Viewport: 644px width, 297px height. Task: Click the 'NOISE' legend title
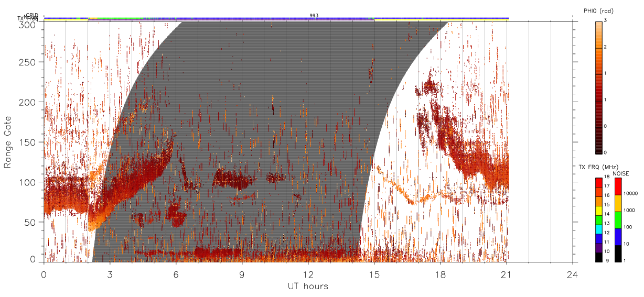[x=620, y=173]
